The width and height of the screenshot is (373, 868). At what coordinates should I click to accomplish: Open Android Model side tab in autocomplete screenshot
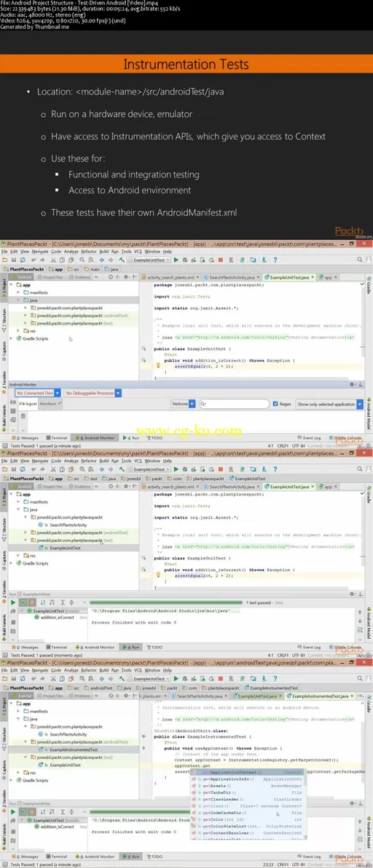369,832
